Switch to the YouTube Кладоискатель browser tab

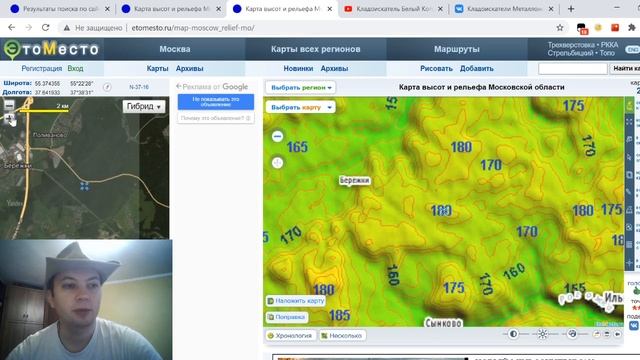393,9
